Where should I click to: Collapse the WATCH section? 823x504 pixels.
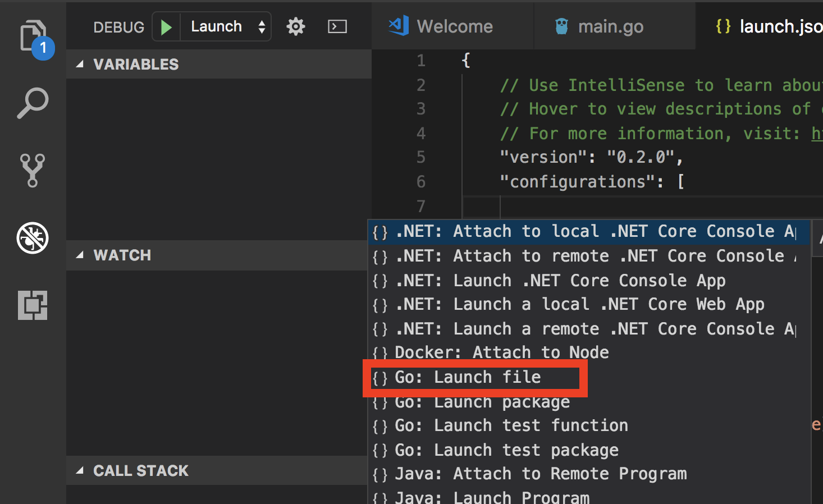tap(217, 255)
